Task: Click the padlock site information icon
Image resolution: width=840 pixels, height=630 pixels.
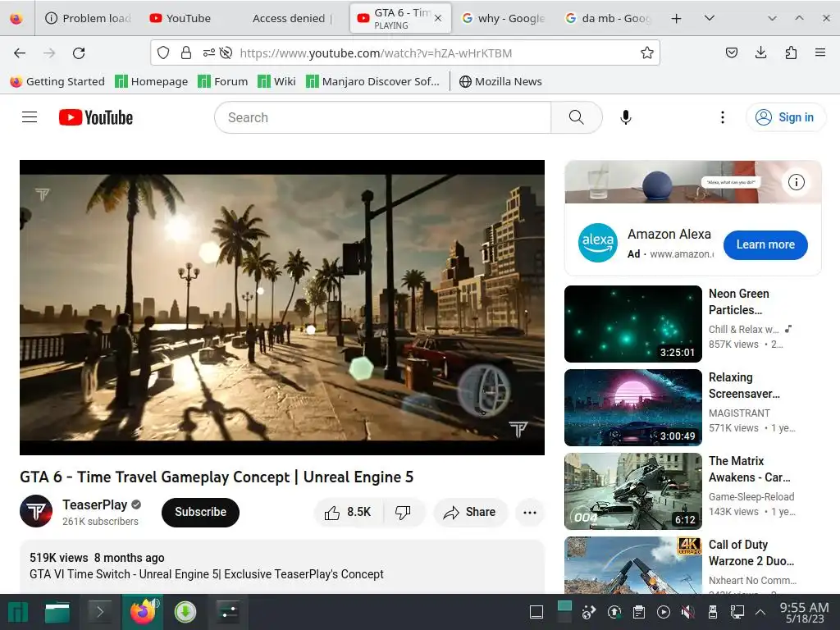Action: click(186, 53)
